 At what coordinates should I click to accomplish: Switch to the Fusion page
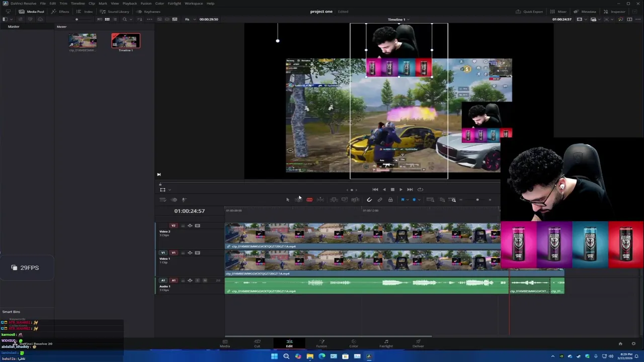click(x=321, y=343)
